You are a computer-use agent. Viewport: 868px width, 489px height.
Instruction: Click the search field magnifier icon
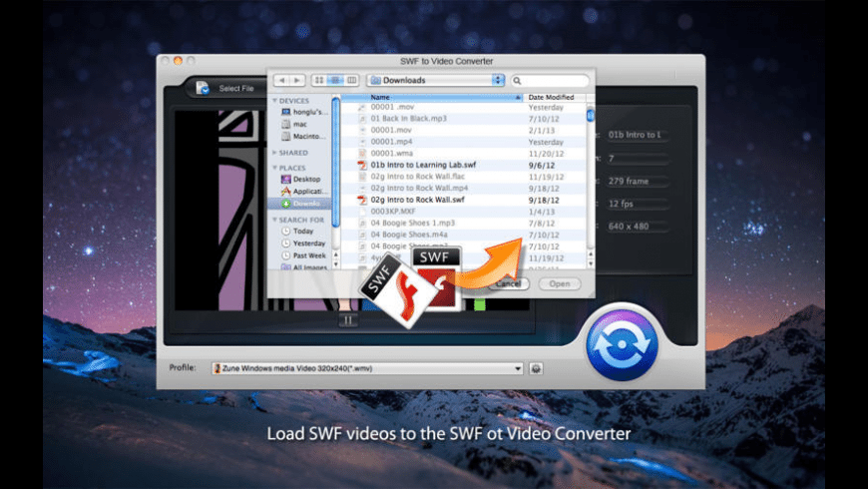517,81
